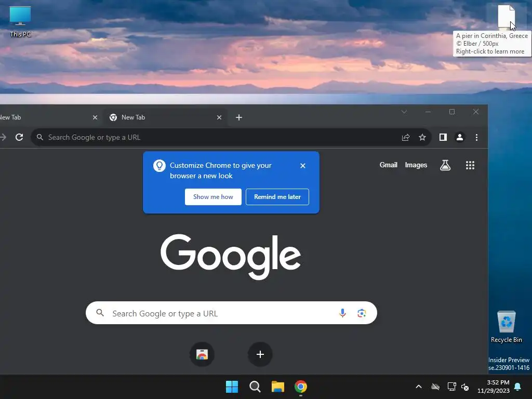Viewport: 532px width, 399px height.
Task: Select the blank file on the desktop
Action: [x=506, y=16]
